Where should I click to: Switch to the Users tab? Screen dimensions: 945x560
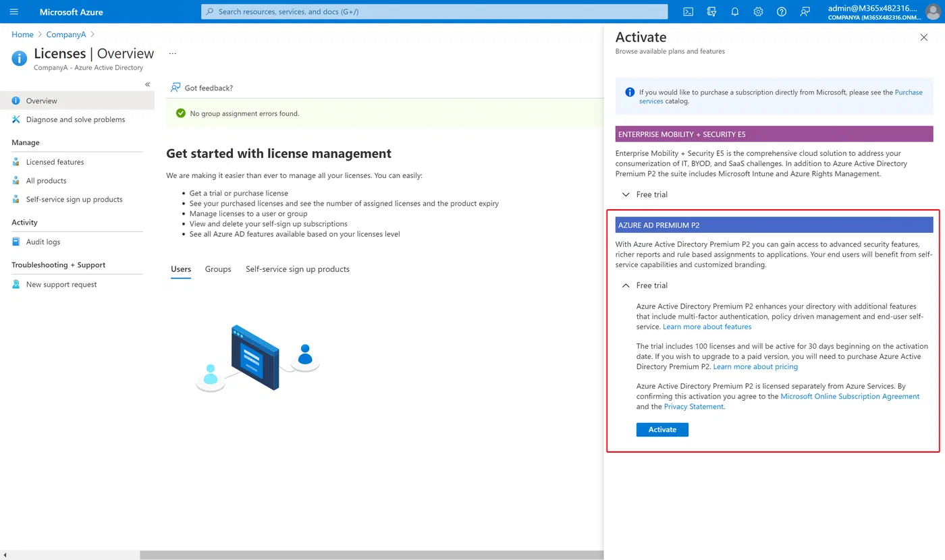point(181,269)
